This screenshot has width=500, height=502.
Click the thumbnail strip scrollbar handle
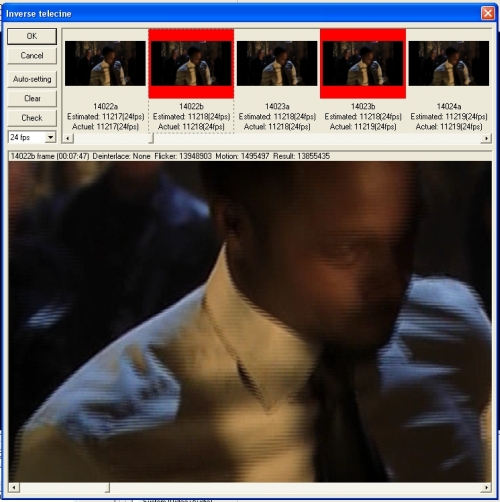pyautogui.click(x=151, y=138)
